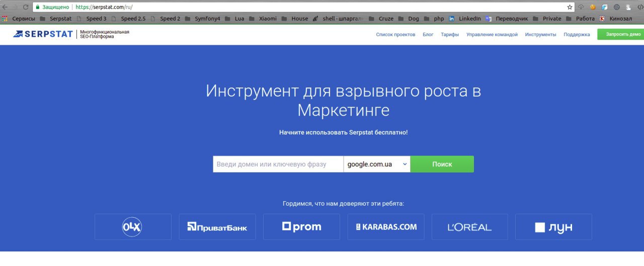Open the Serpstat bookmarks folder
This screenshot has height=266, width=644.
pos(57,19)
